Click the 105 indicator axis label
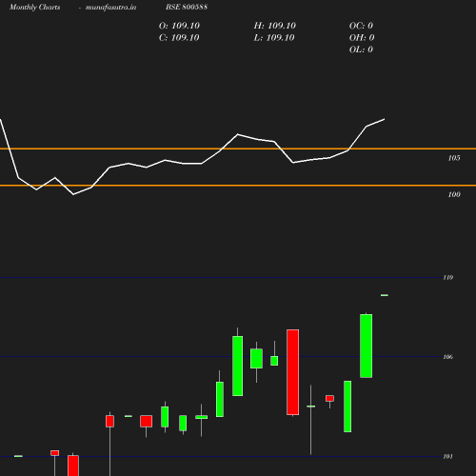 454,158
